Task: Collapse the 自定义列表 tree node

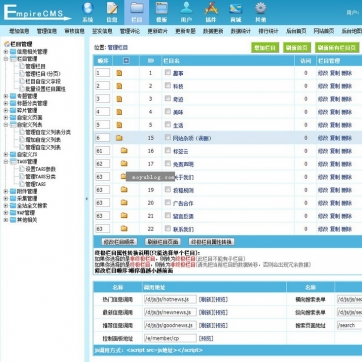Action: pyautogui.click(x=6, y=125)
